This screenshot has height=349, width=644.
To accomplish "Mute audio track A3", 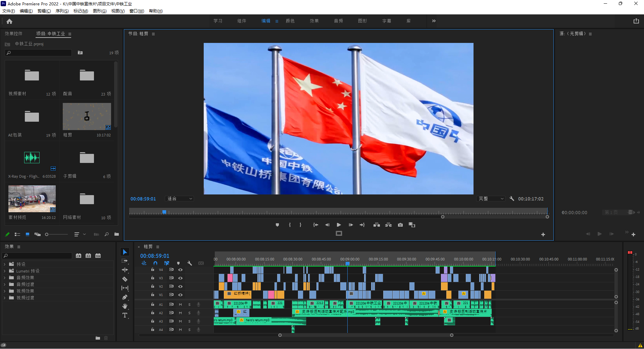I will pos(180,321).
